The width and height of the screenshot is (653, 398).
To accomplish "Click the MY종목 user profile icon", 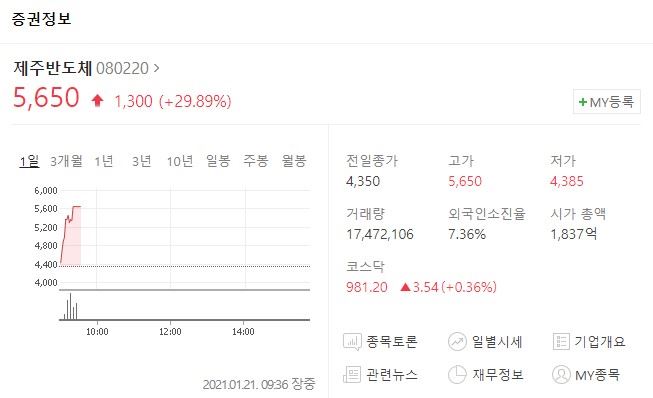I will 561,374.
